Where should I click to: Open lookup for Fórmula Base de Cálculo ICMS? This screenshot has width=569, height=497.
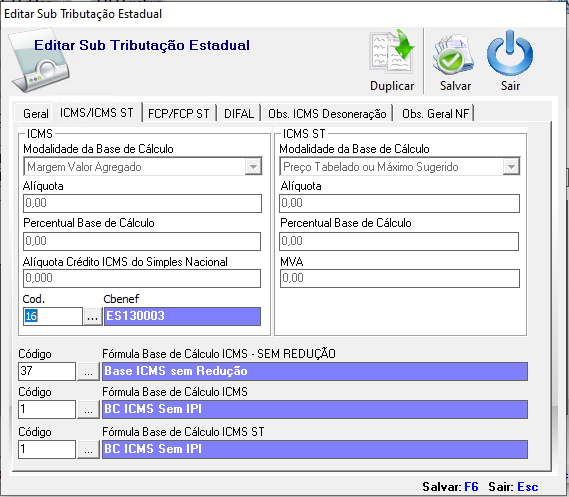(88, 410)
